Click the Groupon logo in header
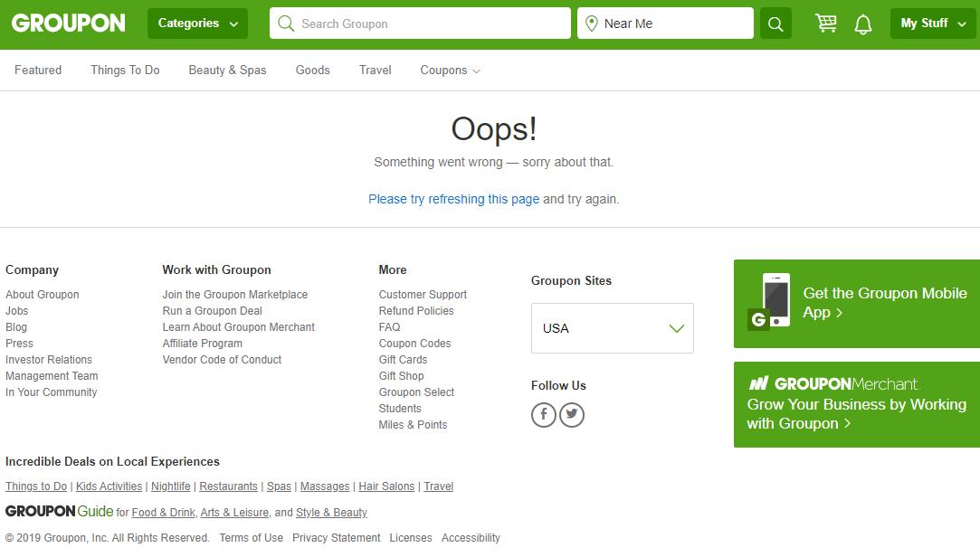Image resolution: width=980 pixels, height=557 pixels. tap(68, 24)
